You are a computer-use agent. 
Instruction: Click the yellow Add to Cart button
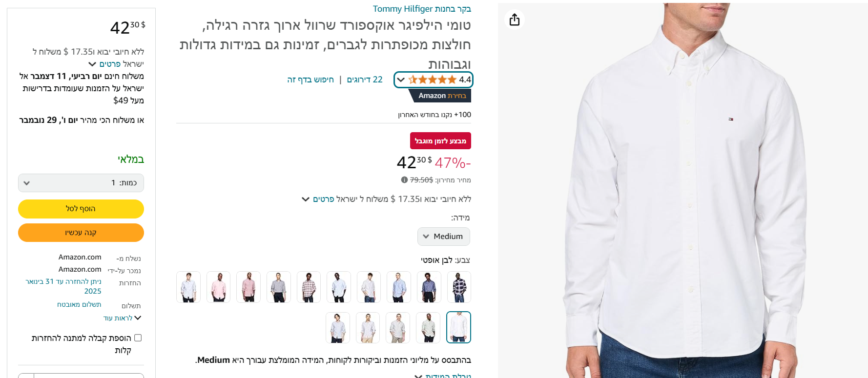(81, 209)
